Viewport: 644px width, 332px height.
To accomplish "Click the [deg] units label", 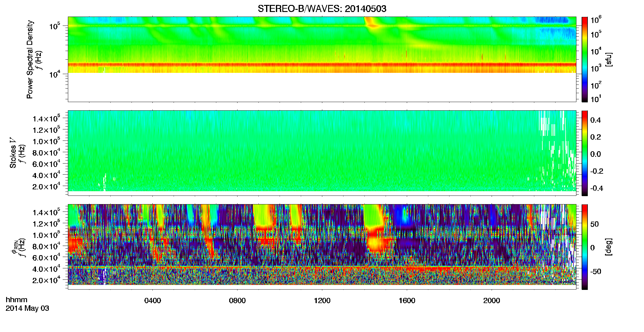I will pyautogui.click(x=609, y=247).
